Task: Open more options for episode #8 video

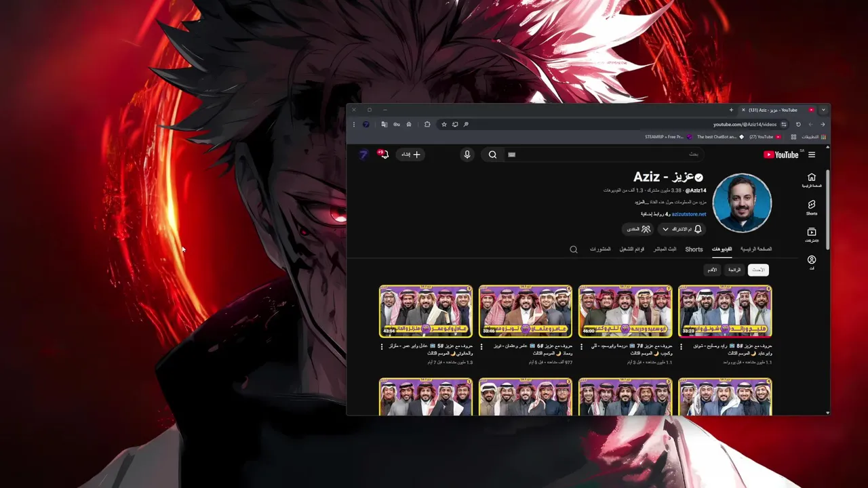Action: [681, 346]
